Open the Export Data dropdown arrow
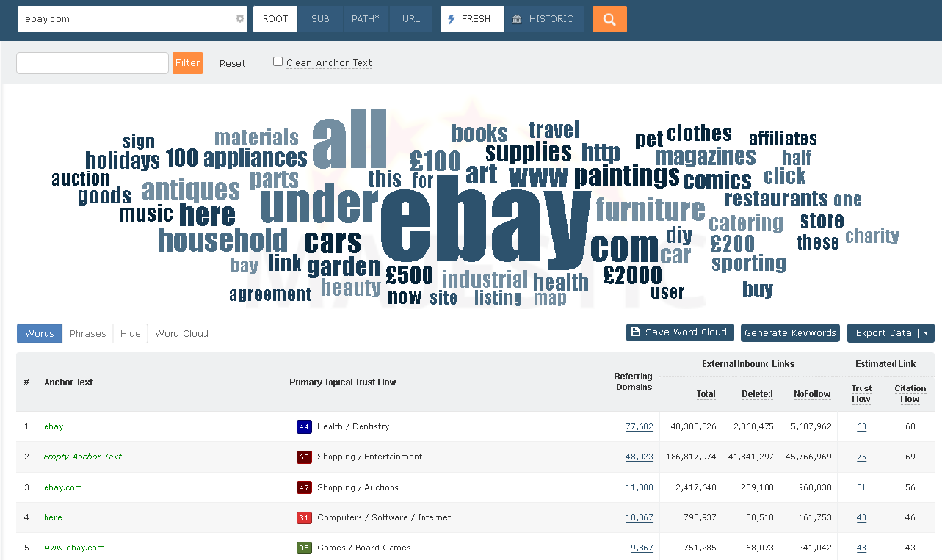942x560 pixels. click(924, 332)
